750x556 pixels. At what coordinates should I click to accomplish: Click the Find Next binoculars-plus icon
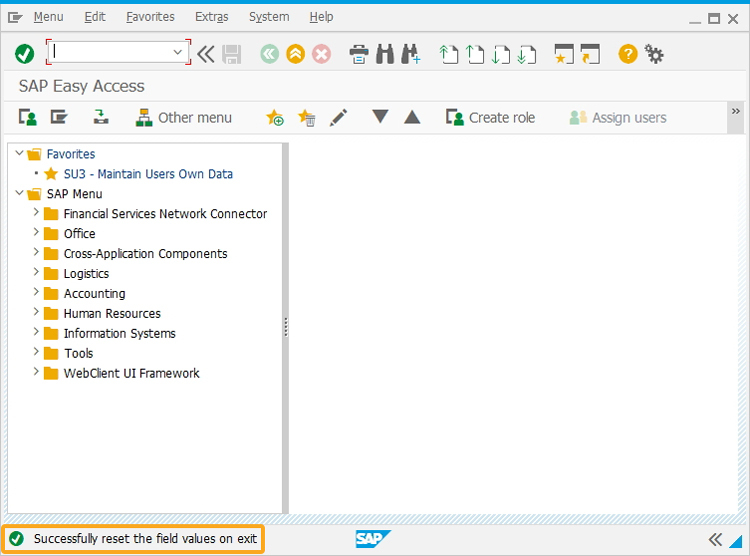click(411, 54)
